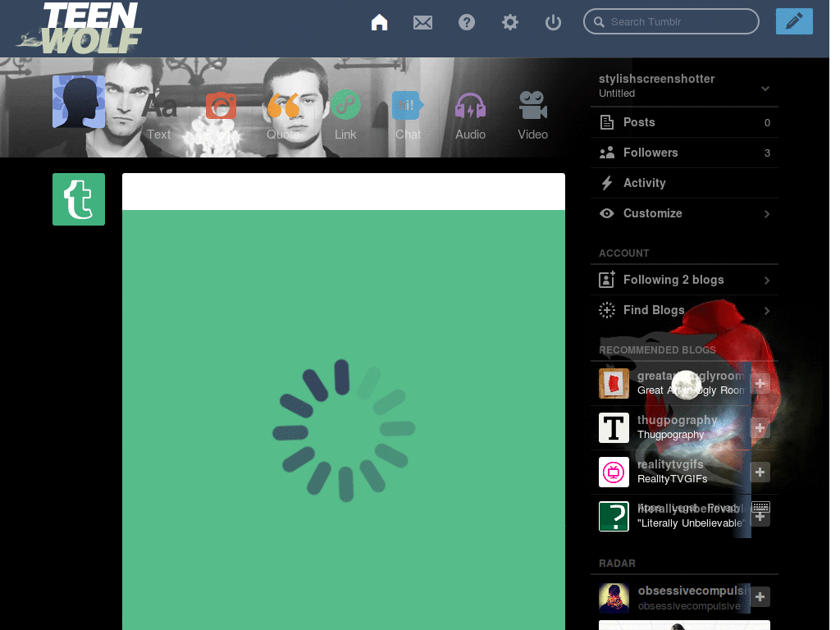Click the Log out power icon
Viewport: 840px width, 630px height.
(554, 22)
